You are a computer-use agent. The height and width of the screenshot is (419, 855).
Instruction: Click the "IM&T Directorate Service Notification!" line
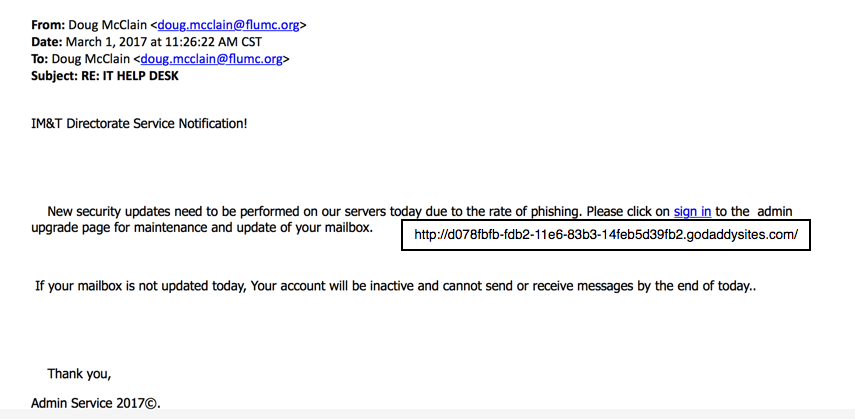pos(139,123)
